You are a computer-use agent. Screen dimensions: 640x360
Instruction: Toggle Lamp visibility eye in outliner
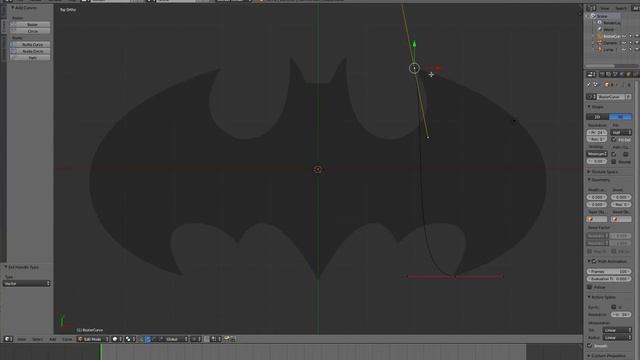pyautogui.click(x=624, y=49)
